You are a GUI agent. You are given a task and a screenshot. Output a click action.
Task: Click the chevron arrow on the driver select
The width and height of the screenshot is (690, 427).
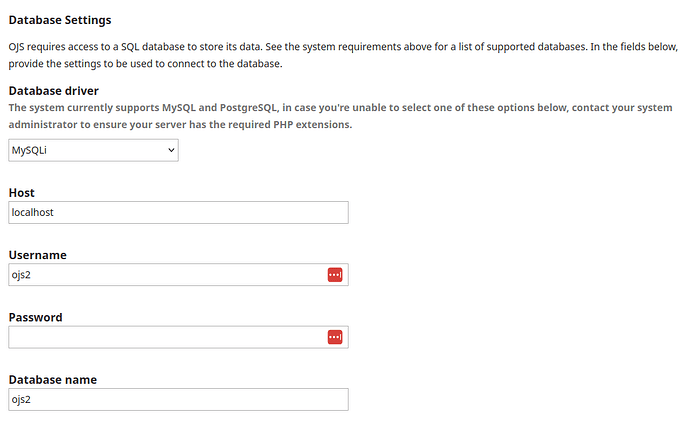tap(171, 151)
